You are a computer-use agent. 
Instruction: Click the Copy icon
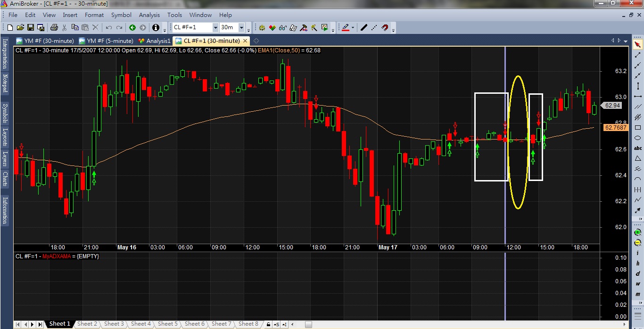pyautogui.click(x=75, y=28)
